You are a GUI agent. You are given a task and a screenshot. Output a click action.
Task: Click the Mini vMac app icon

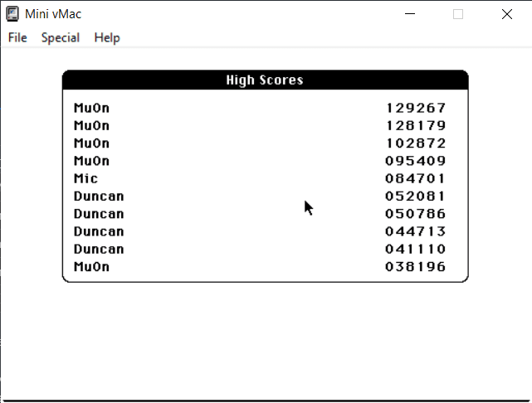point(12,14)
